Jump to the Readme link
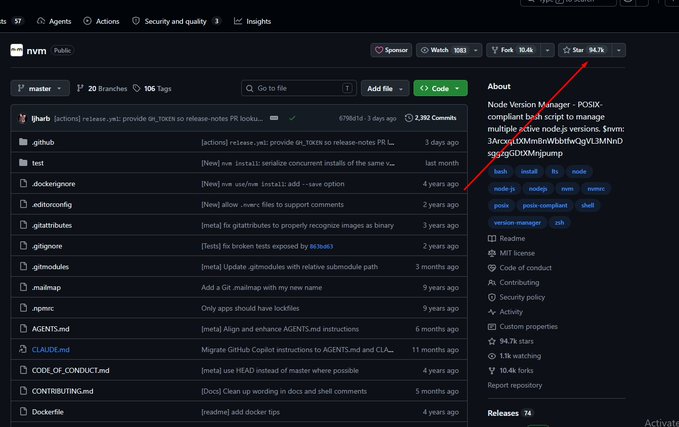679x427 pixels. tap(507, 239)
